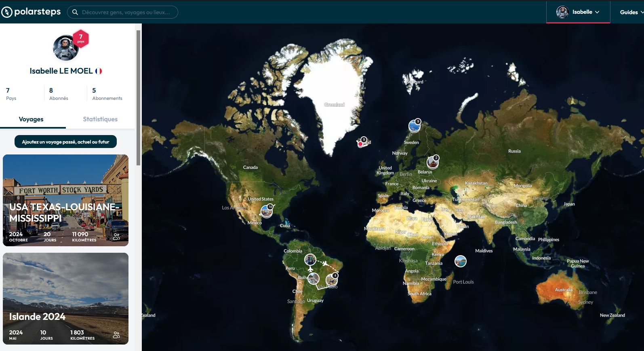Click the Morocco label on the map
This screenshot has width=644, height=351.
click(381, 210)
